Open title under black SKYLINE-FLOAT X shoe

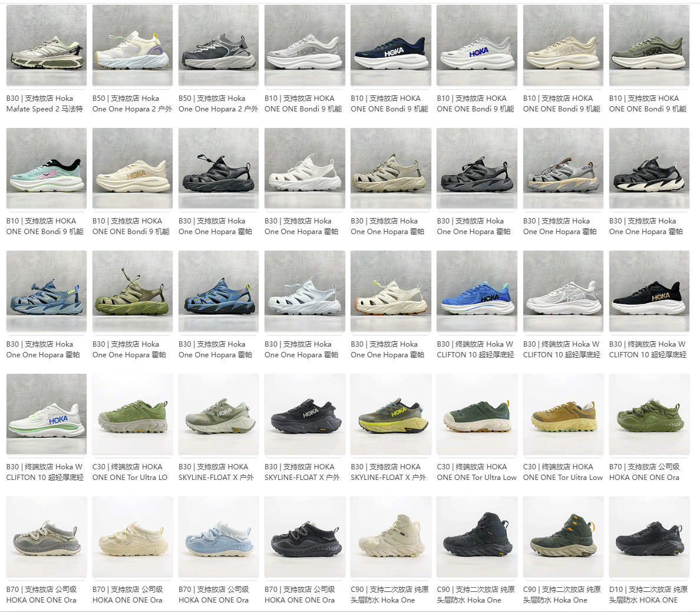pos(302,472)
